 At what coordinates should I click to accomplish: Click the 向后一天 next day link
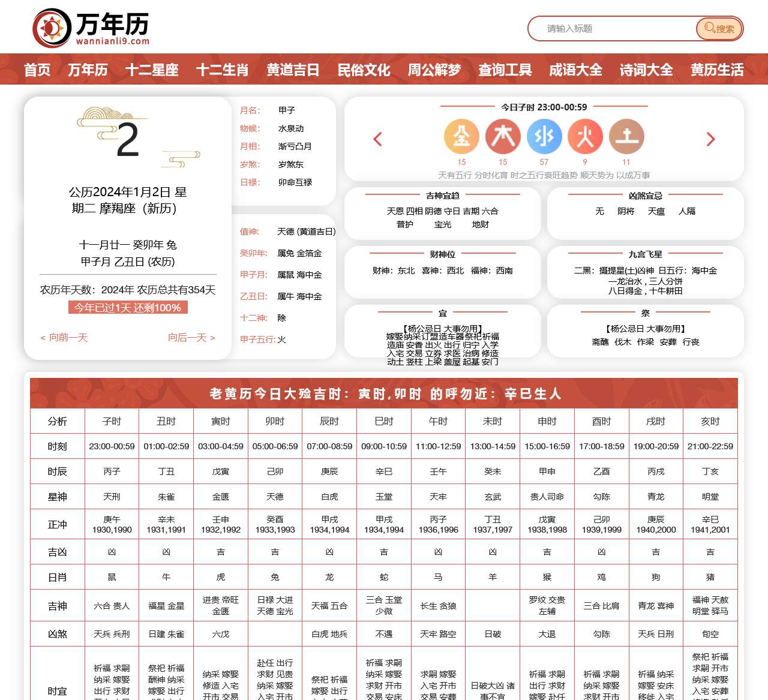click(191, 338)
